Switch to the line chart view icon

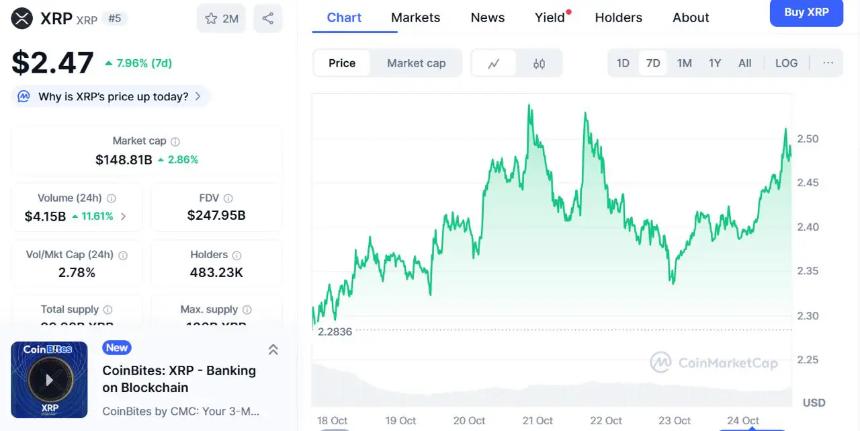pos(494,63)
